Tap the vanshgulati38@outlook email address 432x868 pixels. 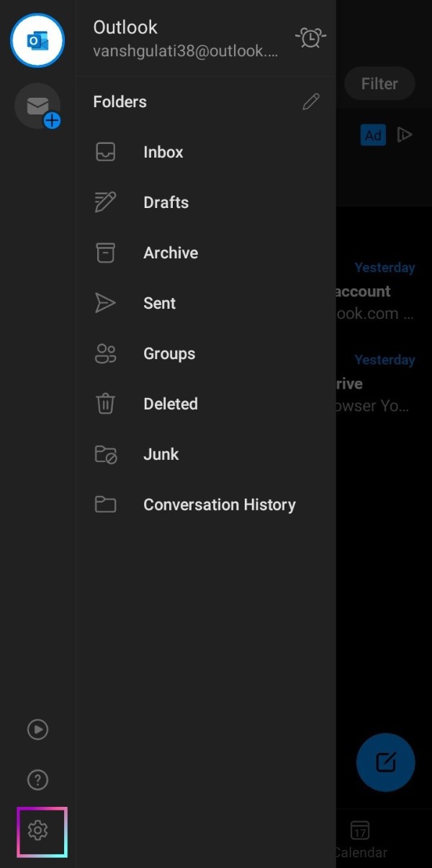(185, 52)
